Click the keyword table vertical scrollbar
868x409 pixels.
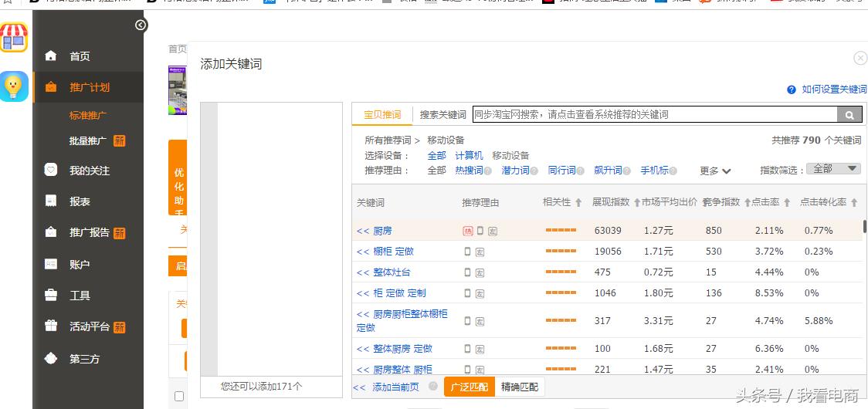coord(865,226)
